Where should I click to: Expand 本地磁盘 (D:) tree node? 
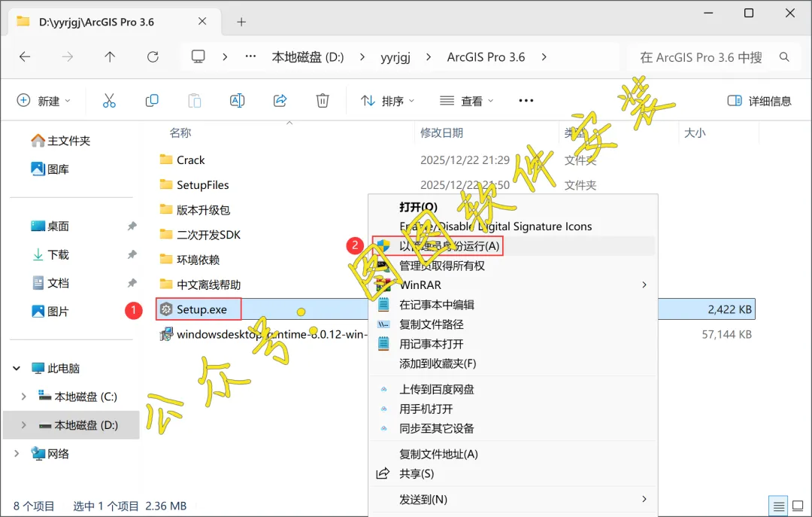24,425
